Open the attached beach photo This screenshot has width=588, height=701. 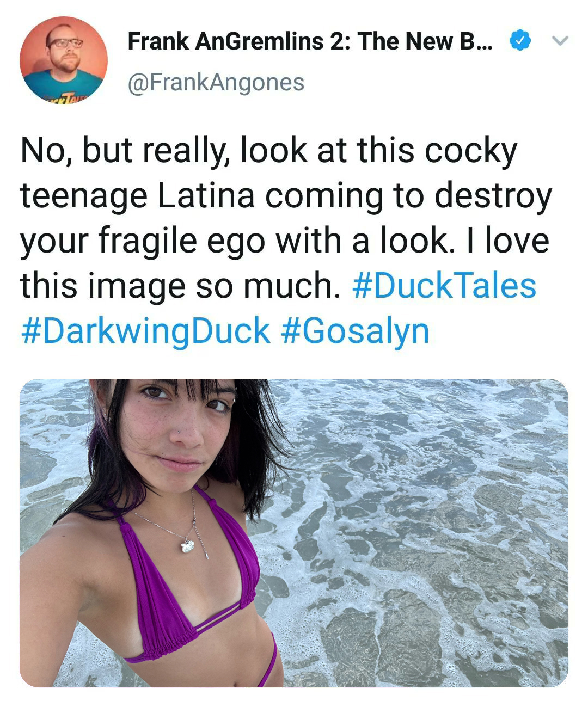click(294, 533)
